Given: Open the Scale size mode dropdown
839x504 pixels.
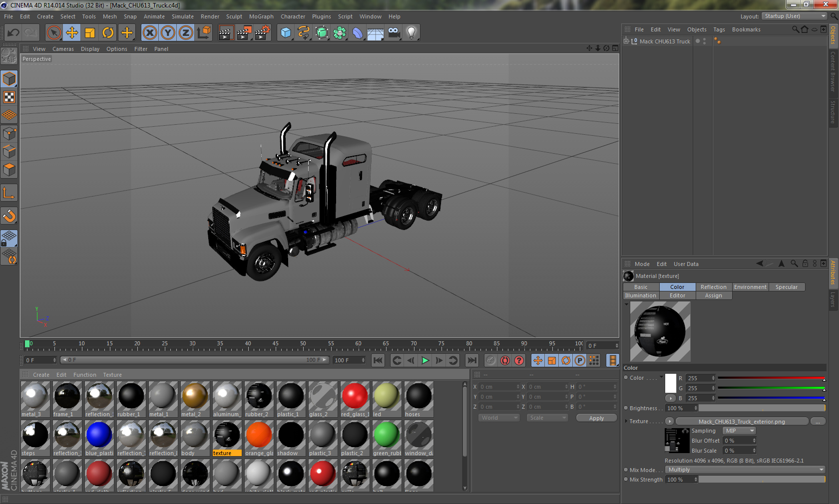Looking at the screenshot, I should pyautogui.click(x=547, y=418).
